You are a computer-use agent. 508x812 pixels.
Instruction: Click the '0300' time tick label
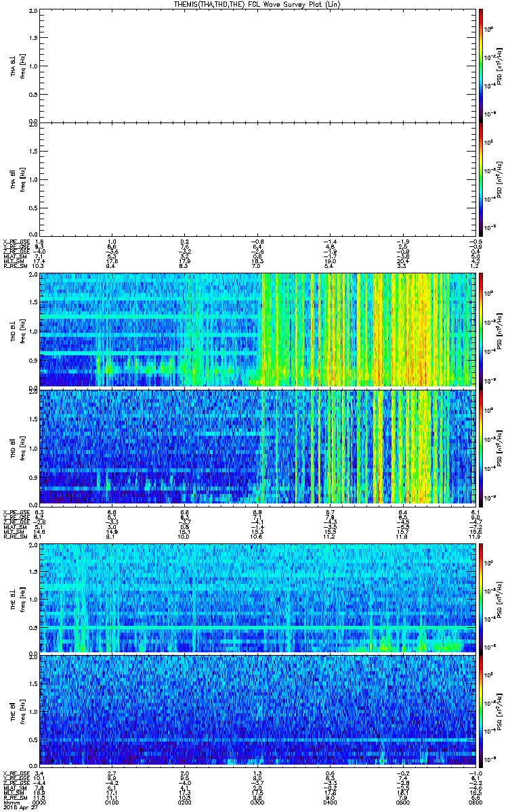257,802
